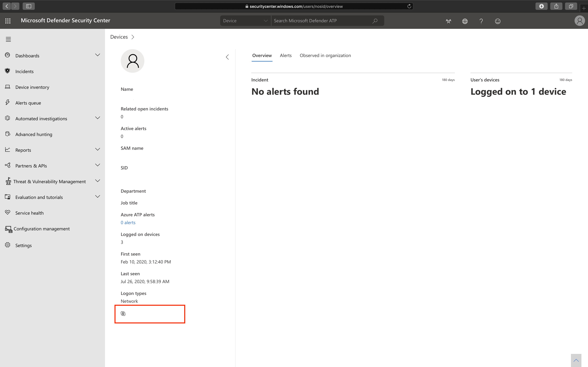
Task: Expand the Dashboards section
Action: pyautogui.click(x=97, y=55)
